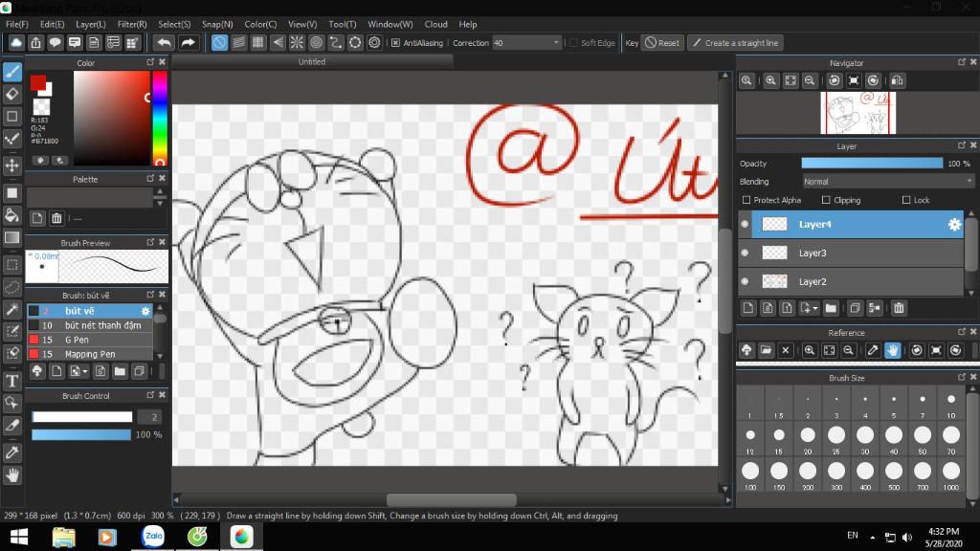Enable the Clipping checkbox
980x551 pixels.
[826, 200]
